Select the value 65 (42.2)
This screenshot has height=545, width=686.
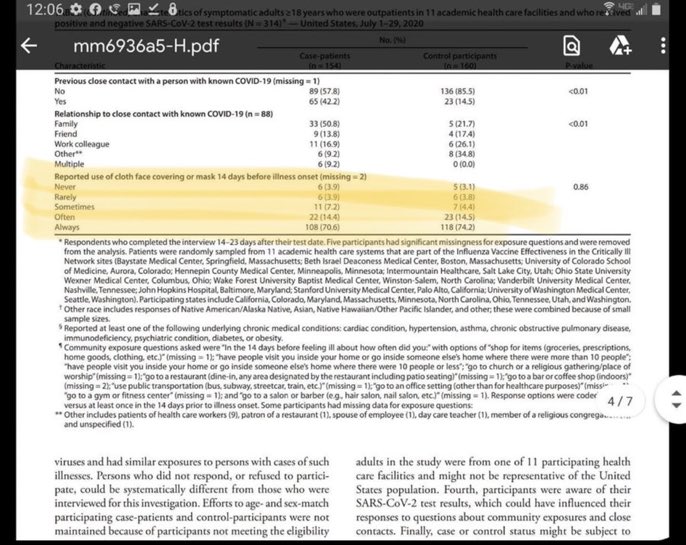[324, 101]
